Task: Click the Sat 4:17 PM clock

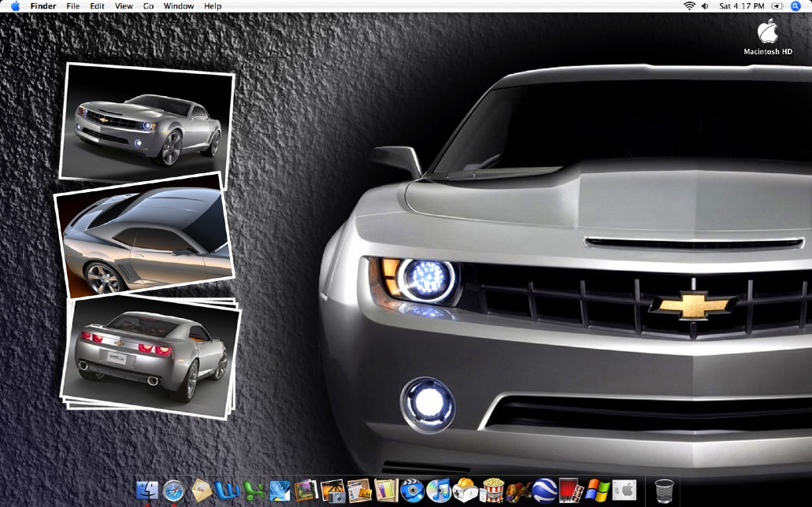Action: point(742,6)
